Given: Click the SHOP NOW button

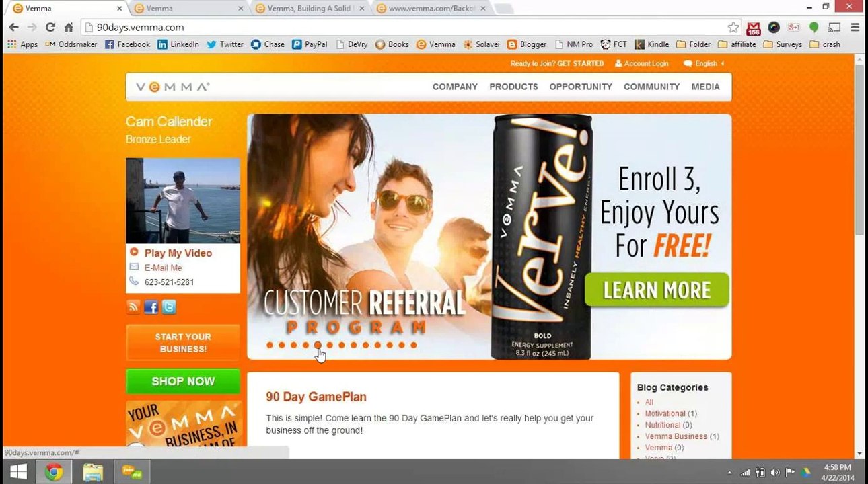Looking at the screenshot, I should click(x=183, y=381).
